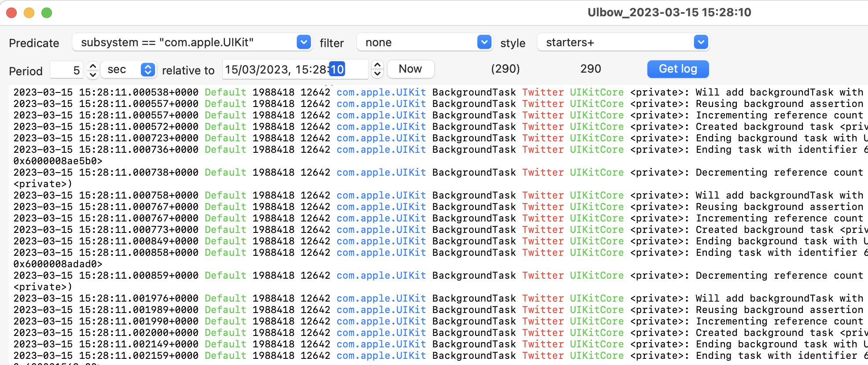Screen dimensions: 868x365
Task: Select the highlighted seconds in the date field
Action: [337, 70]
